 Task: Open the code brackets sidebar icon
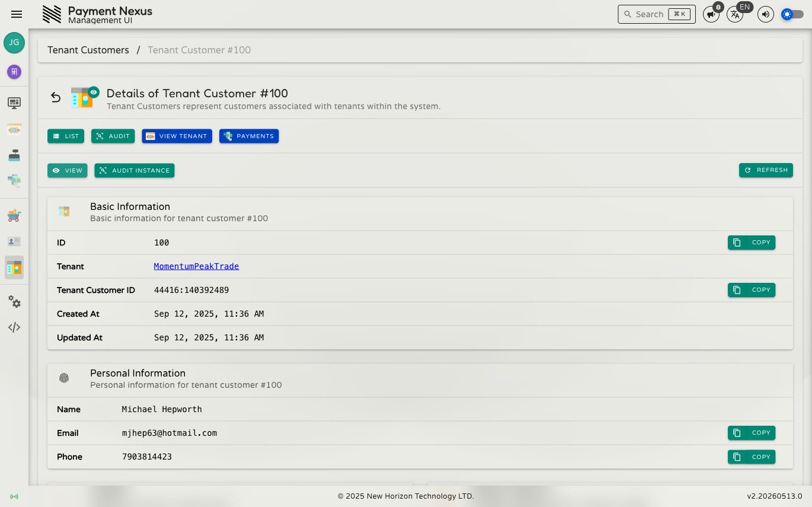14,327
